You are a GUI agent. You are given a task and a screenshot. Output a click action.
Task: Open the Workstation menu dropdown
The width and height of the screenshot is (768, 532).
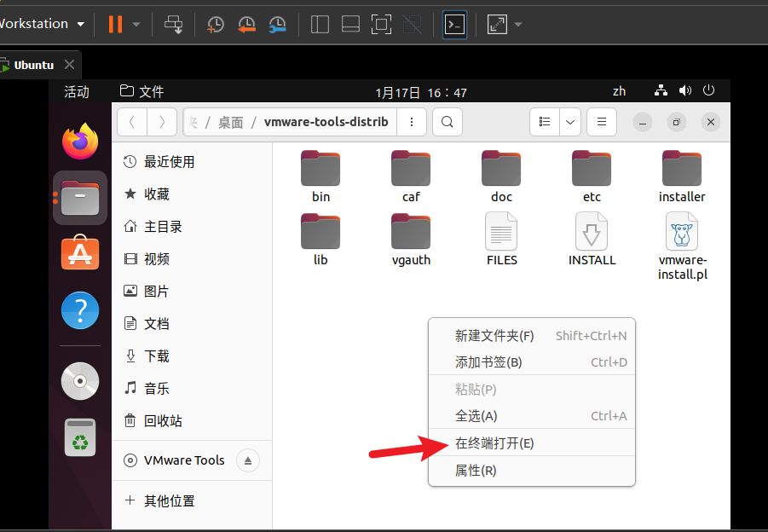pyautogui.click(x=42, y=24)
